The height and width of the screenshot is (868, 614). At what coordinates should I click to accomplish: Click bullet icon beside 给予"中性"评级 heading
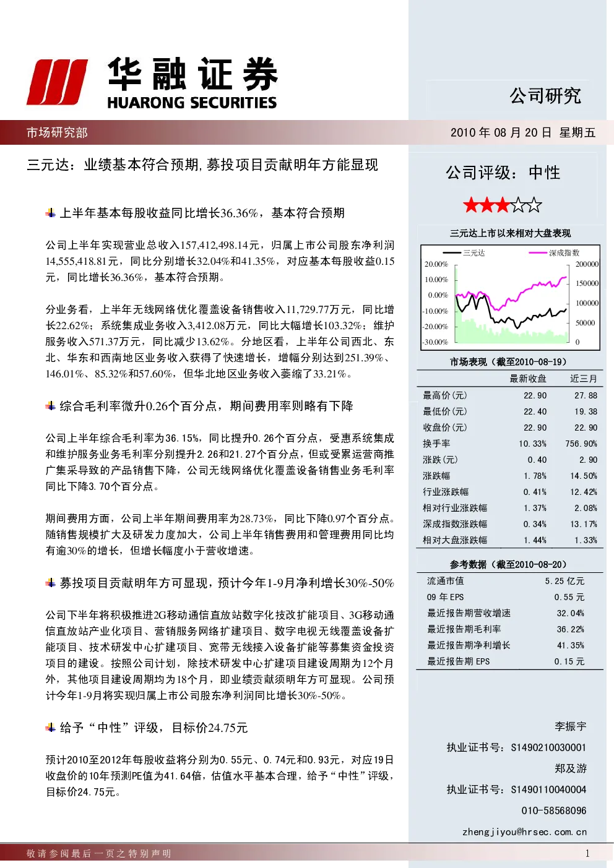pyautogui.click(x=51, y=728)
